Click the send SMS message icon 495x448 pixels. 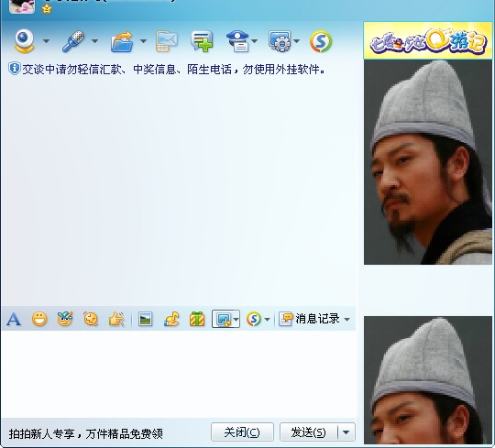point(166,41)
